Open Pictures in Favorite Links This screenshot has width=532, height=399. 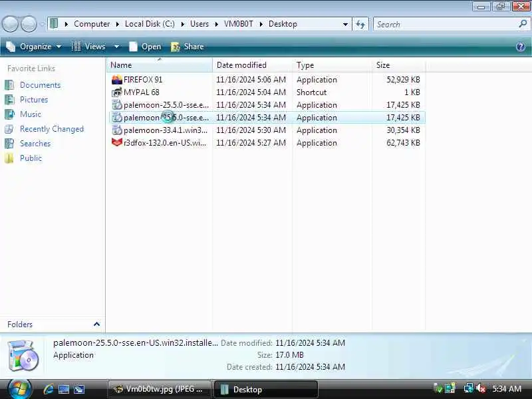pyautogui.click(x=34, y=99)
